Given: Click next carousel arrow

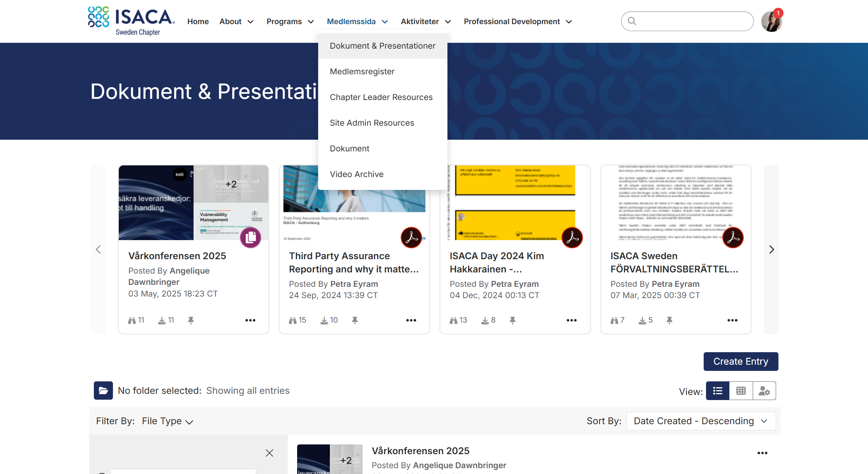Looking at the screenshot, I should 771,249.
